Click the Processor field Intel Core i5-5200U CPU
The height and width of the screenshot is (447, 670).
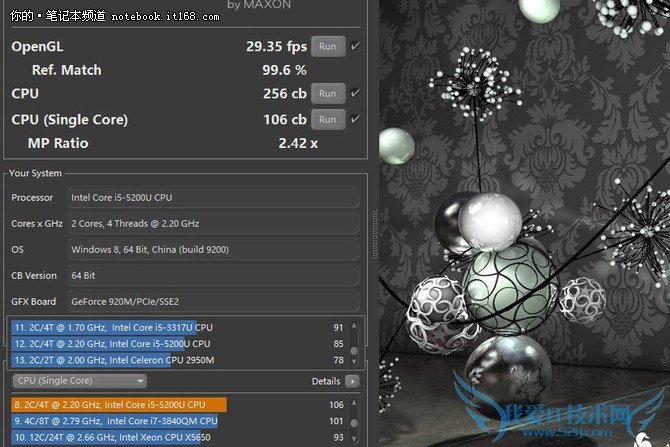(213, 197)
